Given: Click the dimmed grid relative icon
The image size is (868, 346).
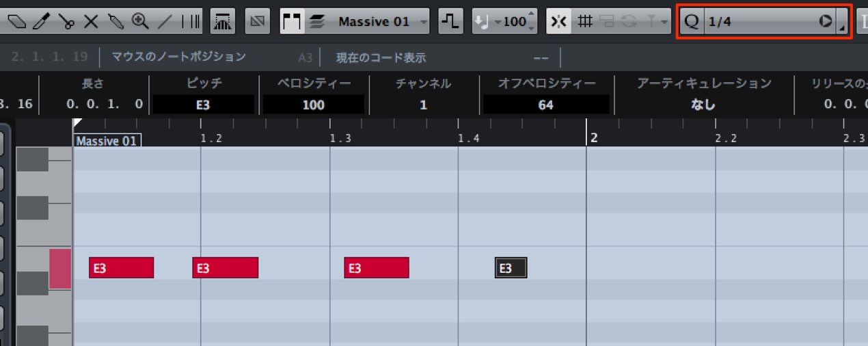Looking at the screenshot, I should (606, 21).
